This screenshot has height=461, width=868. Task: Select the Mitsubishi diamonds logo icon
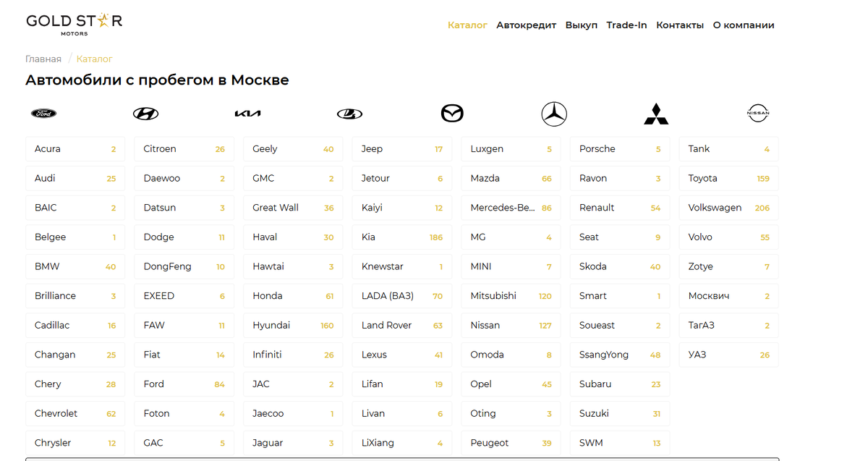point(656,114)
